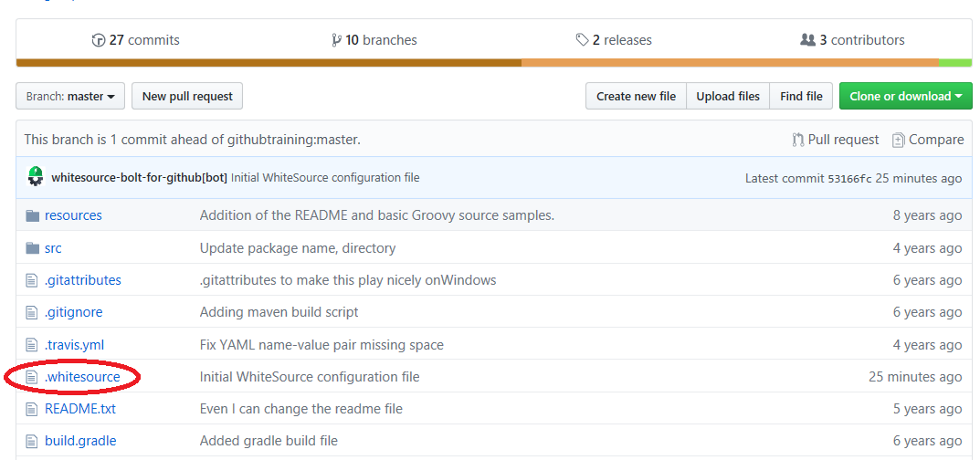This screenshot has width=980, height=460.
Task: Open the build.gradle file
Action: (80, 441)
